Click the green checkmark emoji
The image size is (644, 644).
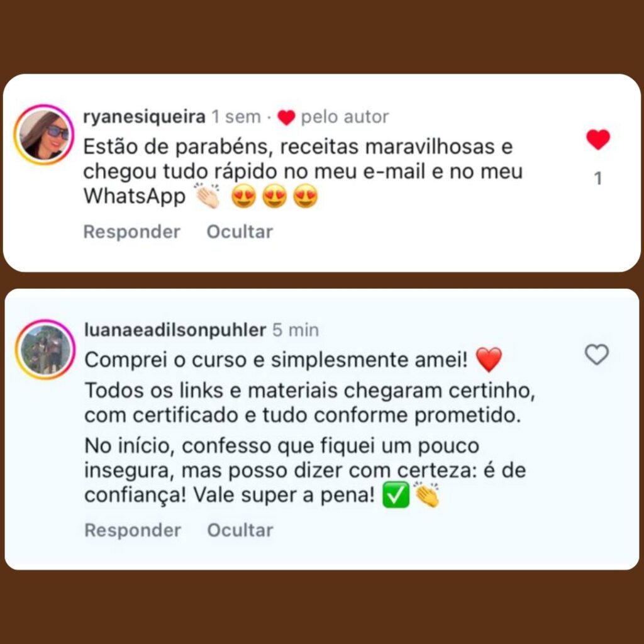coord(396,495)
